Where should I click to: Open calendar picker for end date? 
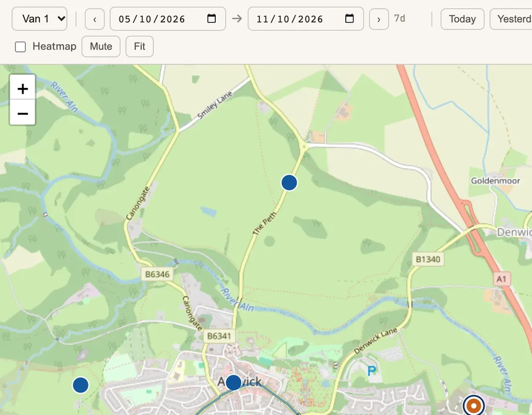tap(350, 18)
